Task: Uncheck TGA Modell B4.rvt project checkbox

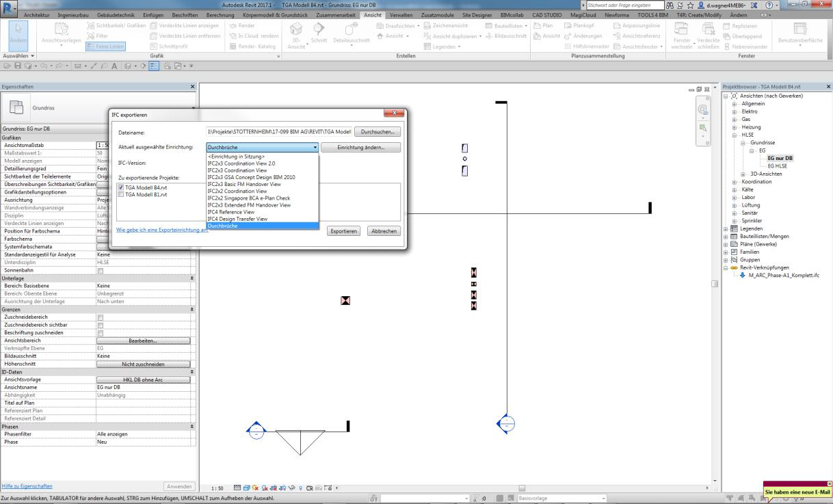Action: point(121,187)
